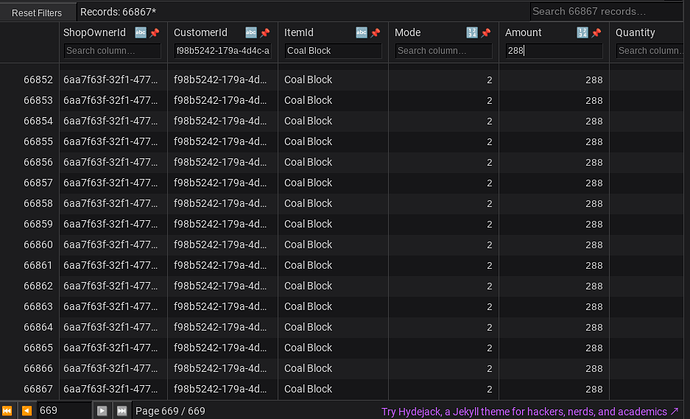Go to previous page of records
This screenshot has height=419, width=690.
(x=26, y=411)
